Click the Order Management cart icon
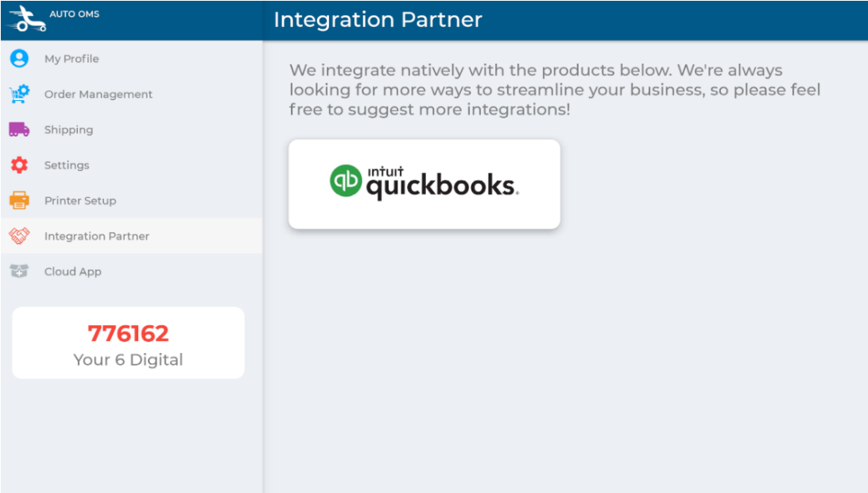 19,95
